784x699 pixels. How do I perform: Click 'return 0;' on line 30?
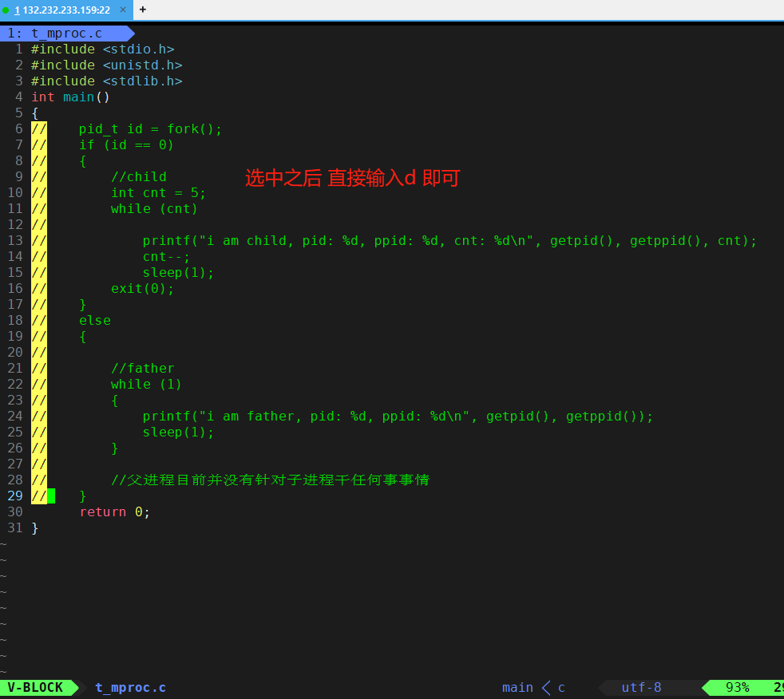coord(114,512)
